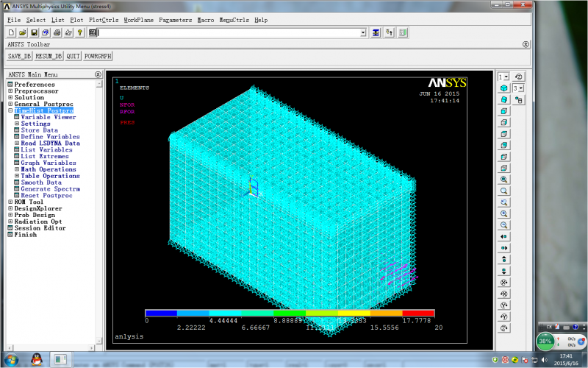Viewport: 588px width, 368px height.
Task: Click the QUIT toolbar button
Action: (x=73, y=56)
